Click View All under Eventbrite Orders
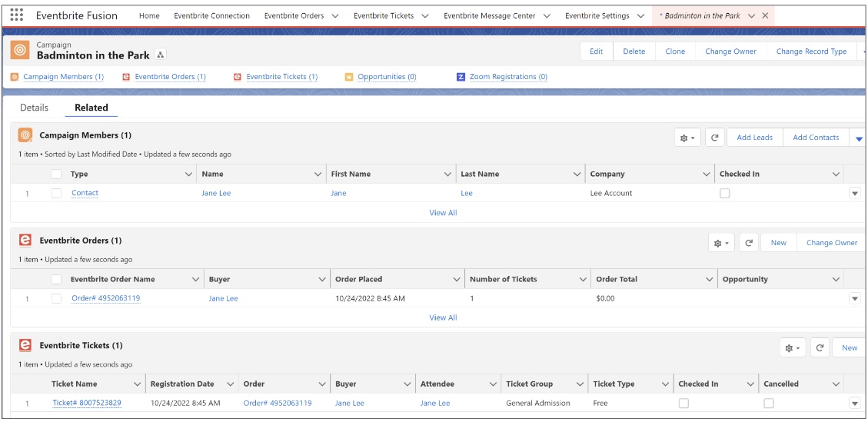Viewport: 868px width, 422px height. tap(443, 317)
